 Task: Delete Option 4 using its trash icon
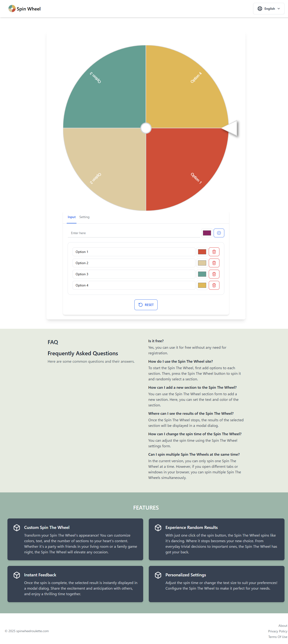[x=214, y=285]
